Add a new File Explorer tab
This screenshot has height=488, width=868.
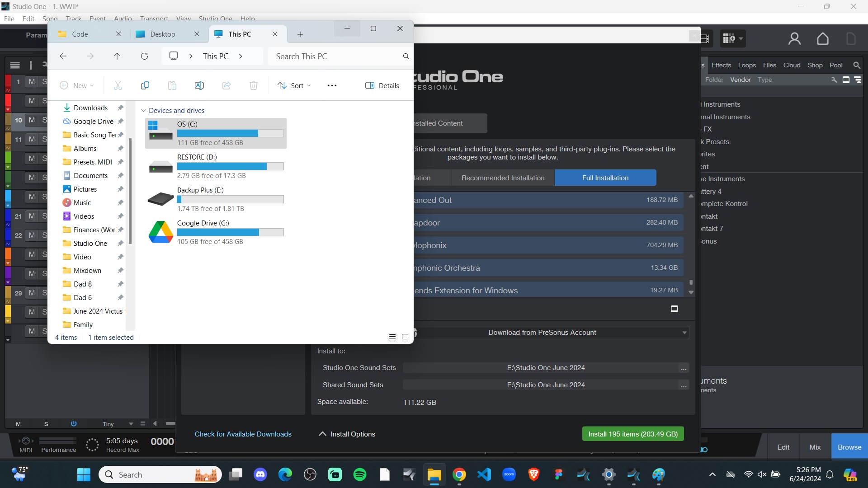300,34
